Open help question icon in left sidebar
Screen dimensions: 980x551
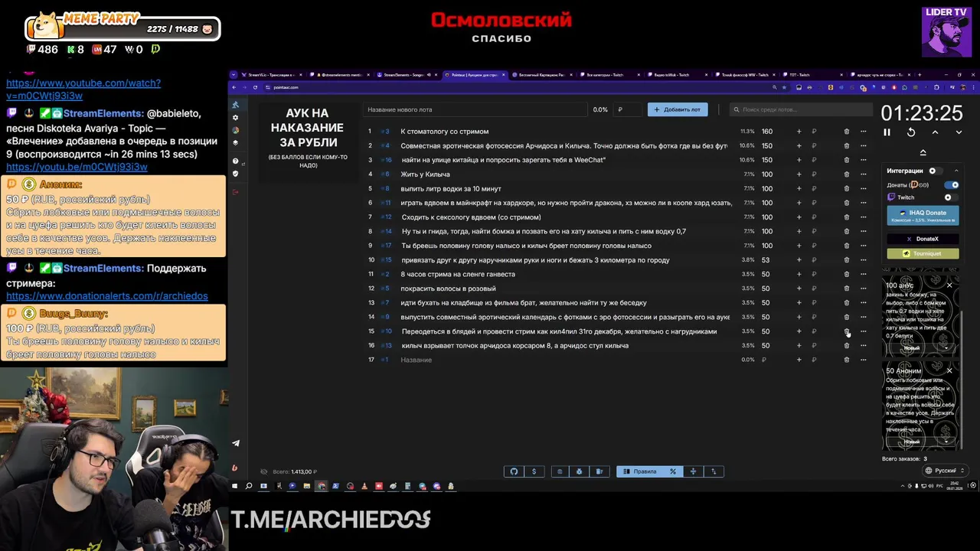point(235,161)
